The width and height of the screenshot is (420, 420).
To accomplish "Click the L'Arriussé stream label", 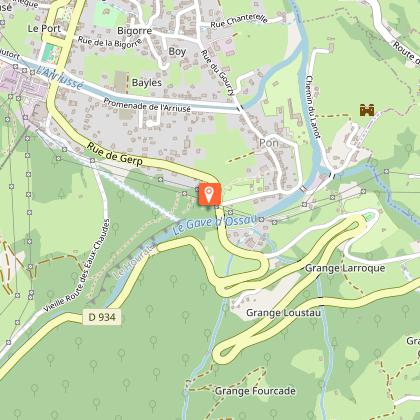I will [59, 78].
